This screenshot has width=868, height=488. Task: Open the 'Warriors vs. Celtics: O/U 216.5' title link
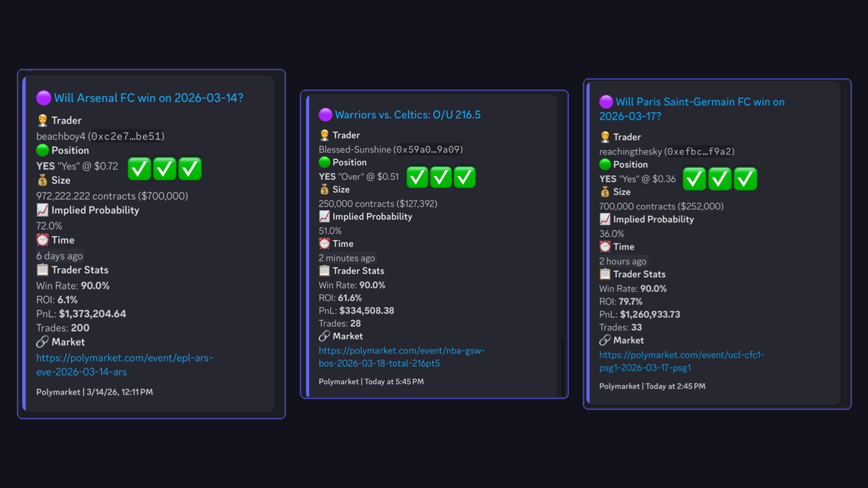408,115
